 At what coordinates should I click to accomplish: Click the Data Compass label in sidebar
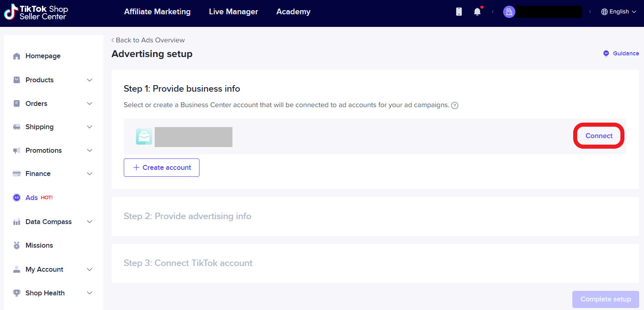48,222
